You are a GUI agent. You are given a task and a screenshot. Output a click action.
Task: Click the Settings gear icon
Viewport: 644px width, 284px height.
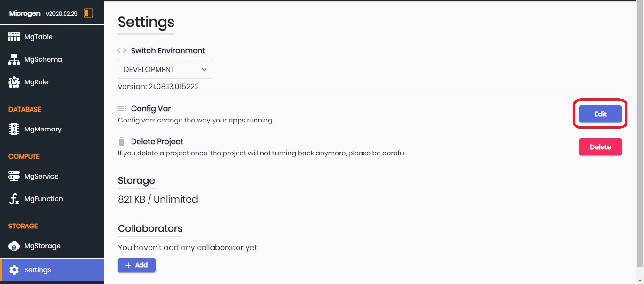coord(14,270)
